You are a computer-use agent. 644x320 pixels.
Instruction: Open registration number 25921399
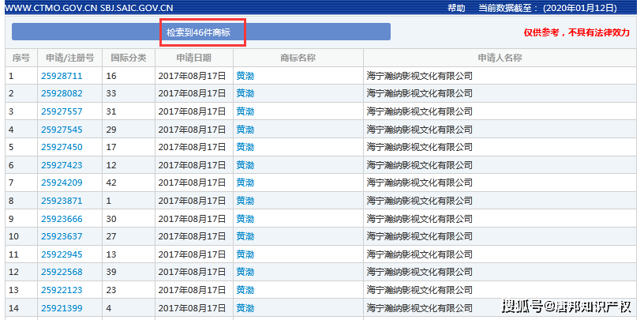point(62,308)
